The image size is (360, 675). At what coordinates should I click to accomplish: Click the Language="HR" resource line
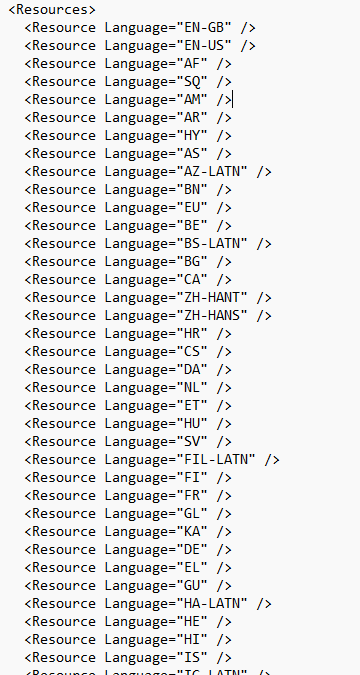pos(128,334)
